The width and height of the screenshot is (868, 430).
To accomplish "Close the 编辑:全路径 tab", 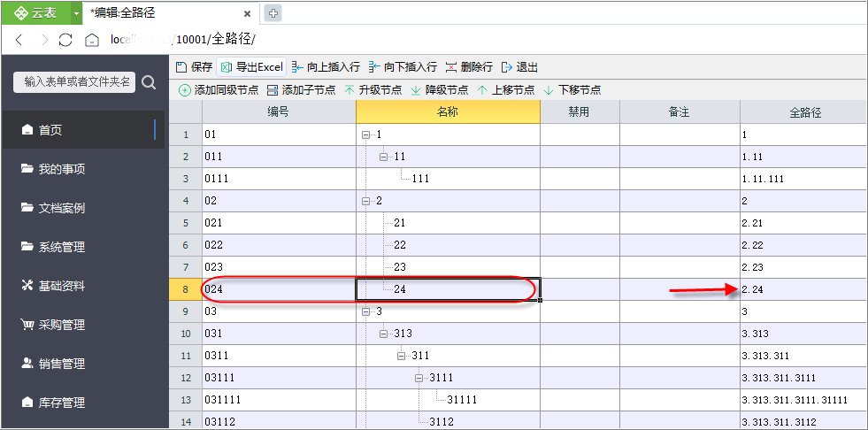I will click(x=248, y=14).
